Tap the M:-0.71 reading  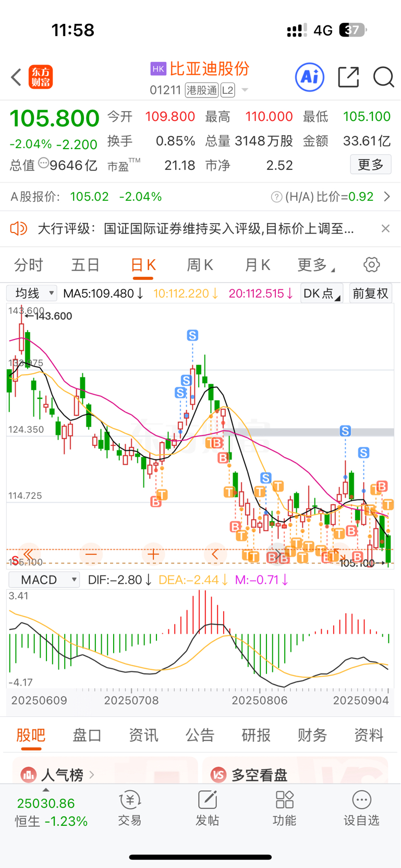coord(261,580)
